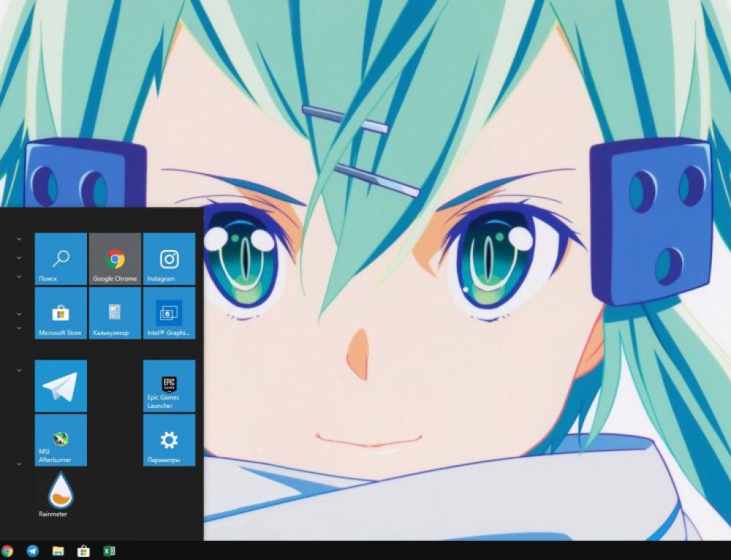Launch Microsoft Store from the taskbar
Screen dimensions: 731x560
tap(82, 550)
